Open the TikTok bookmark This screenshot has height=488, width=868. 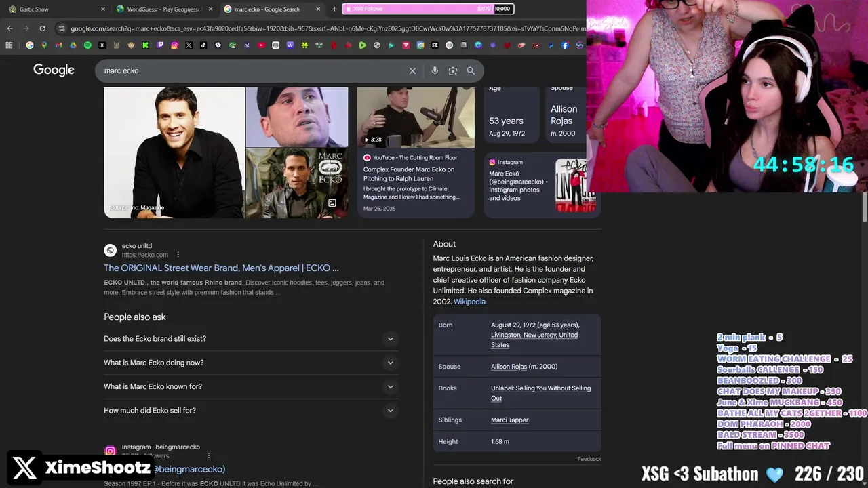point(203,45)
